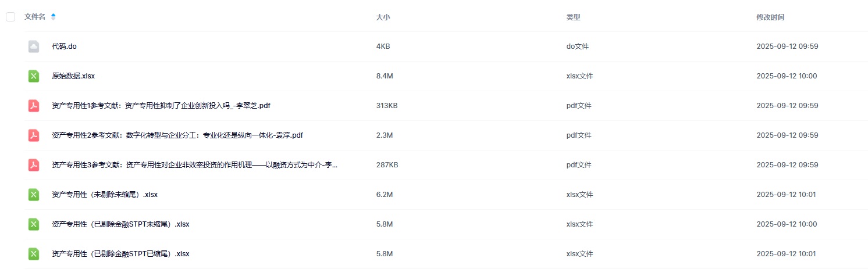Click the 代码.do file icon
The width and height of the screenshot is (868, 276).
pos(34,46)
